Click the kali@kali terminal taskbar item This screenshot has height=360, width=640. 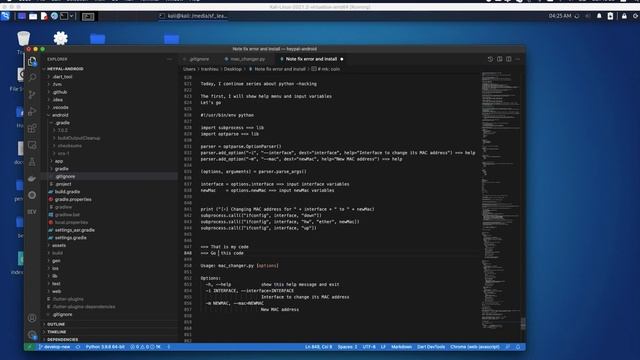[x=193, y=16]
